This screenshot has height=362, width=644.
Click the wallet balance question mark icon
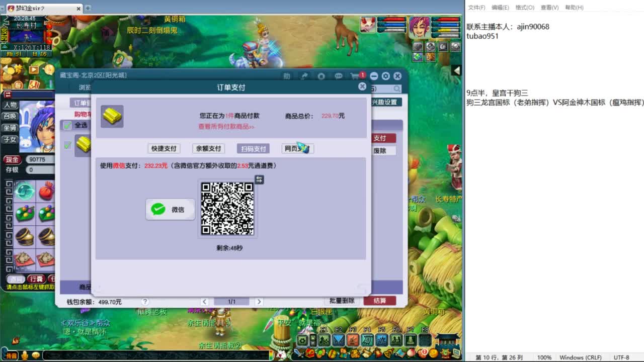point(145,302)
